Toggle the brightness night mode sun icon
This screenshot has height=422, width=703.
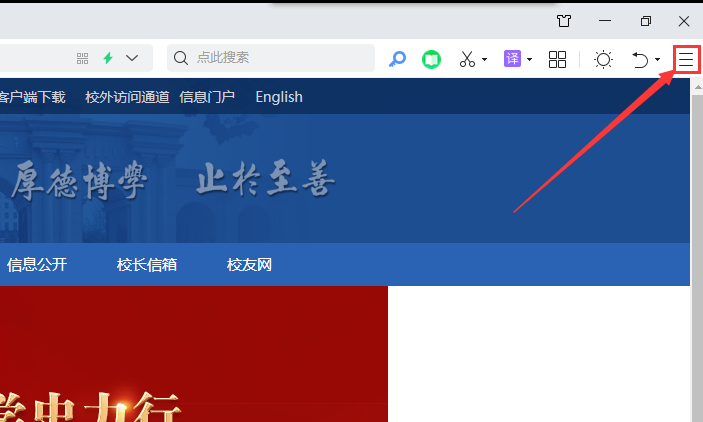point(603,59)
